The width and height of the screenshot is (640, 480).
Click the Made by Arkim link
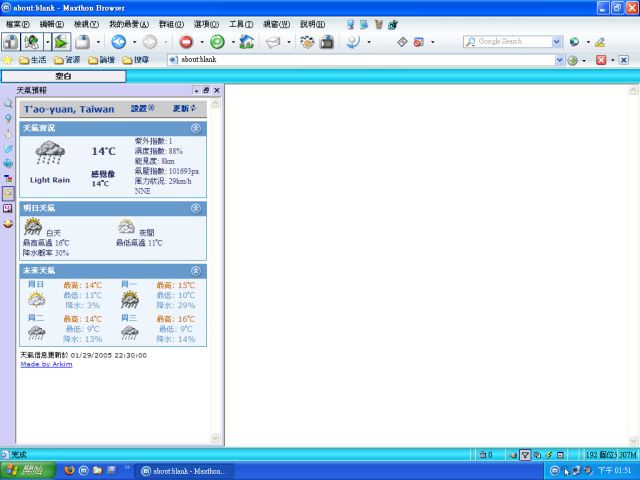[46, 364]
